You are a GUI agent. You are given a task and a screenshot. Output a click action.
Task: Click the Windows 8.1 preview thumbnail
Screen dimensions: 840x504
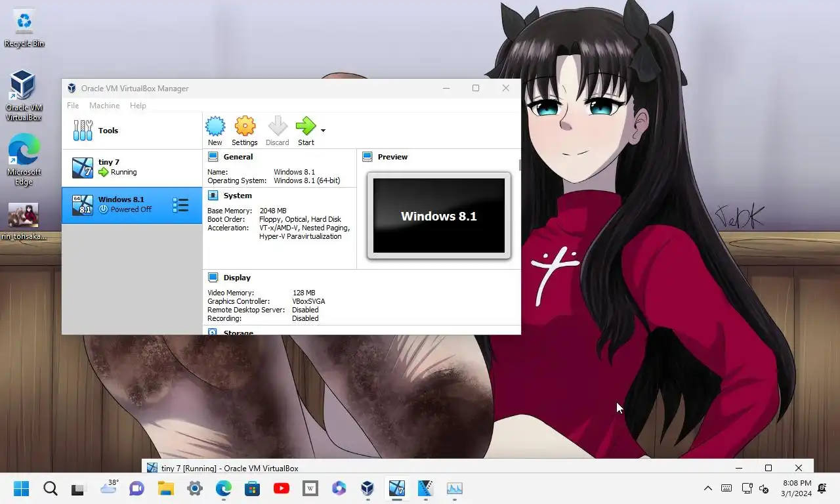click(x=439, y=215)
